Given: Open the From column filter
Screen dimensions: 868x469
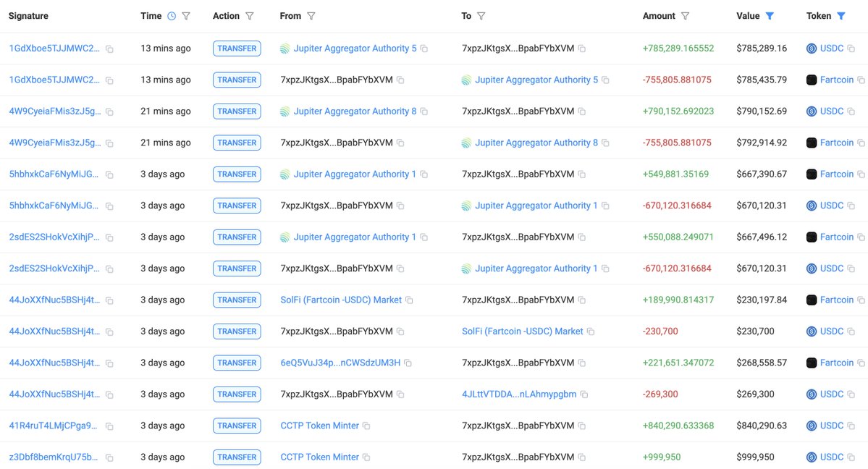Looking at the screenshot, I should [311, 16].
